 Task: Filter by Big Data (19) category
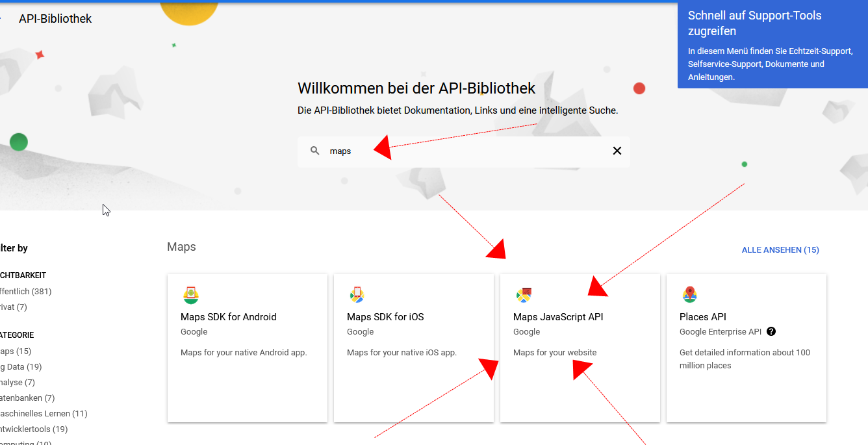tap(21, 367)
